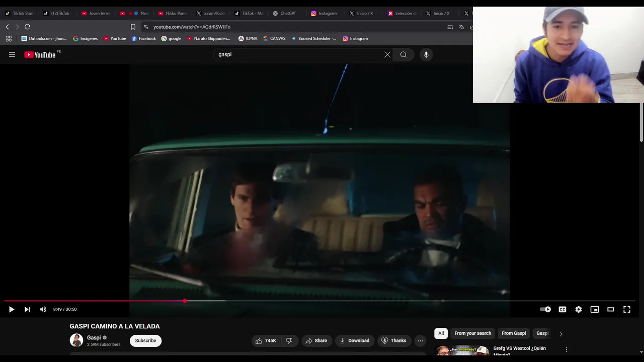Subscribe to Gaspi channel
This screenshot has height=362, width=644.
[x=145, y=341]
